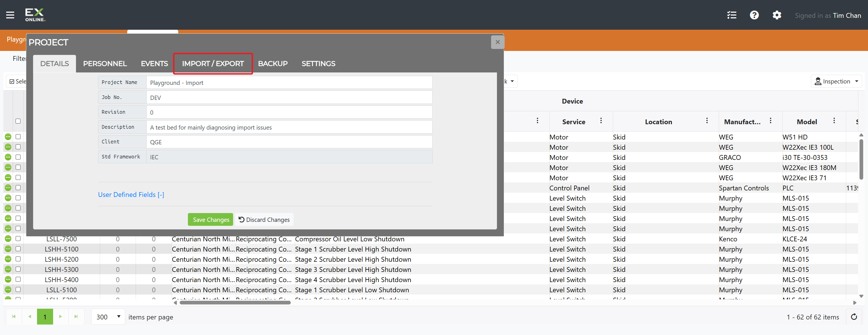Open the Std Framework IEC field
Screen dimensions: 868x335
[x=289, y=157]
